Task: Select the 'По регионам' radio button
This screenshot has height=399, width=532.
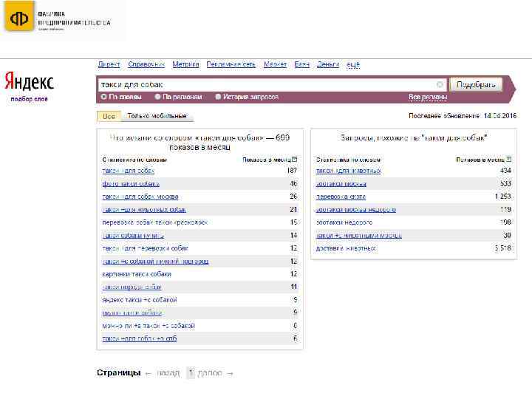Action: coord(158,97)
